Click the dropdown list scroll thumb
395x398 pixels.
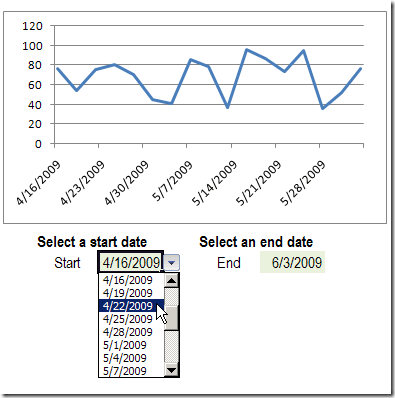(172, 318)
